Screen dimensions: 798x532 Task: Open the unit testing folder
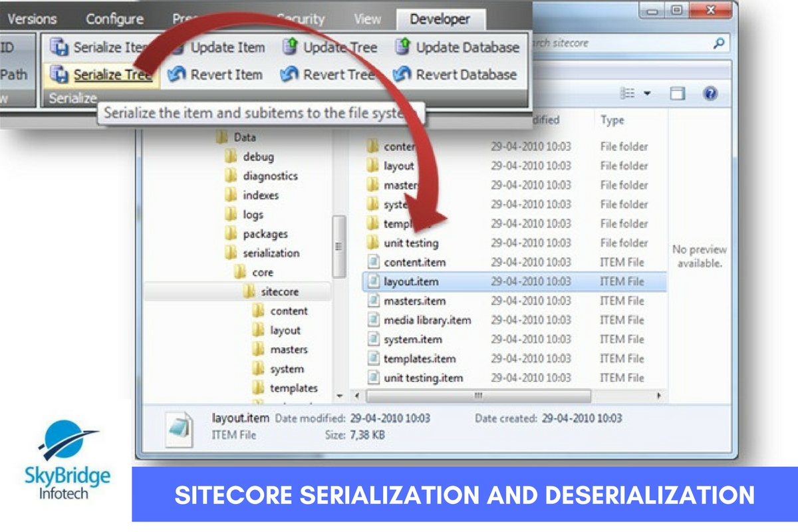(x=411, y=243)
